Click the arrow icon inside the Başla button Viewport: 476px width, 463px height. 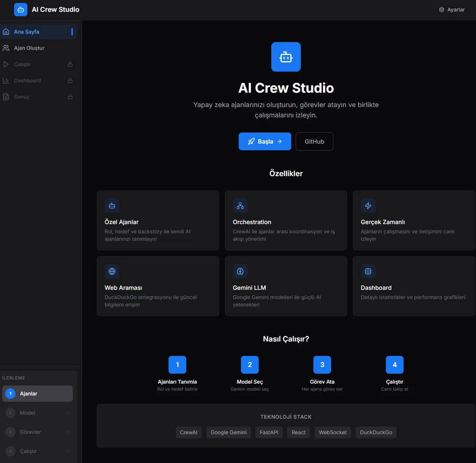pos(279,141)
